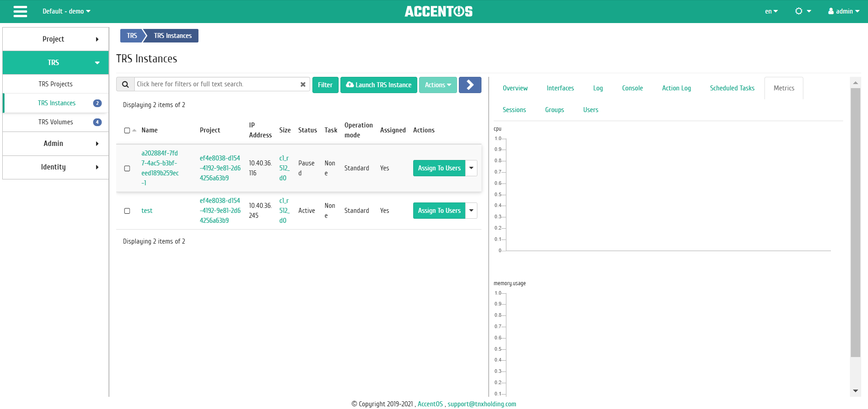Viewport: 868px width, 409px height.
Task: Switch to the Console tab
Action: point(632,88)
